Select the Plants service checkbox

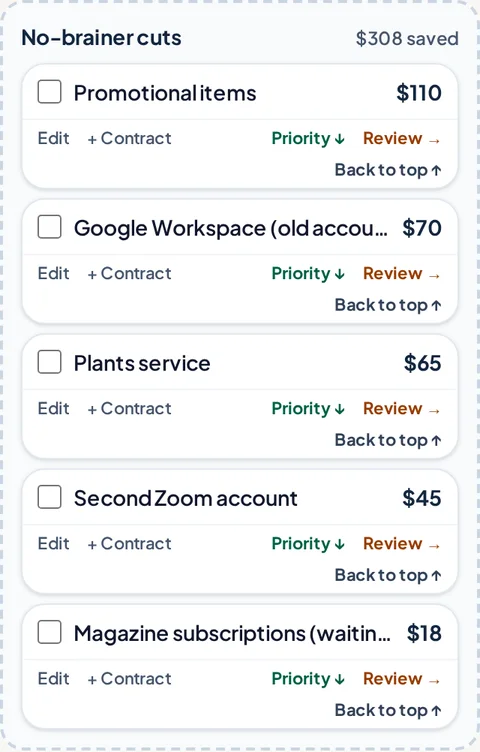tap(49, 362)
